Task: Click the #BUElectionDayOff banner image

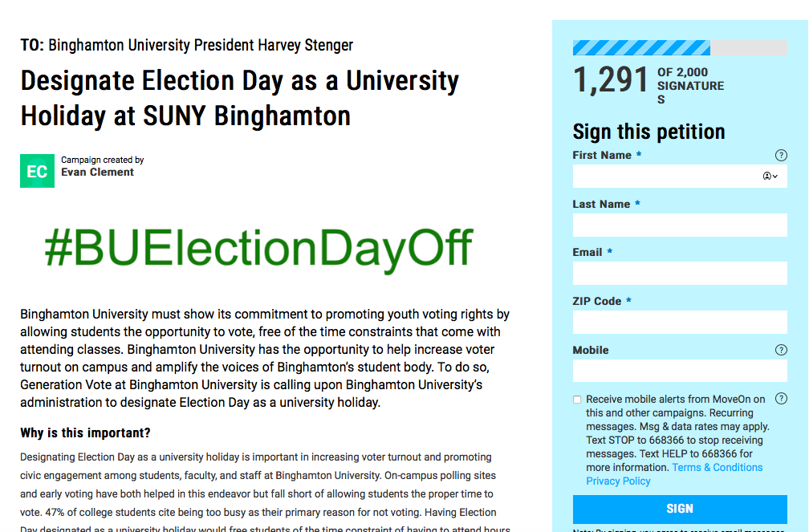Action: (258, 248)
